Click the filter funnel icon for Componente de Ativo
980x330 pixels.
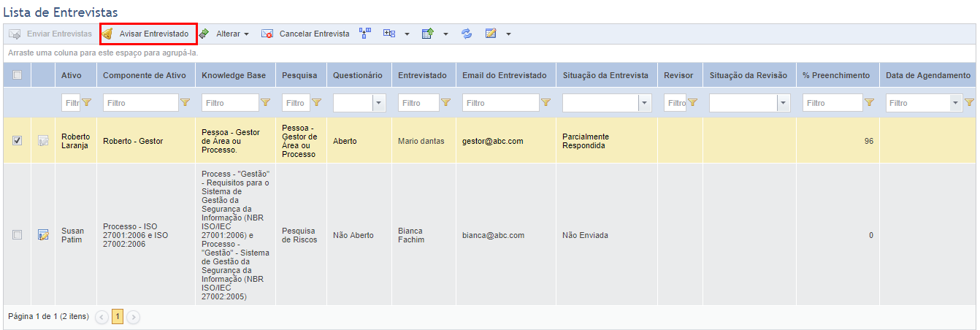[185, 103]
